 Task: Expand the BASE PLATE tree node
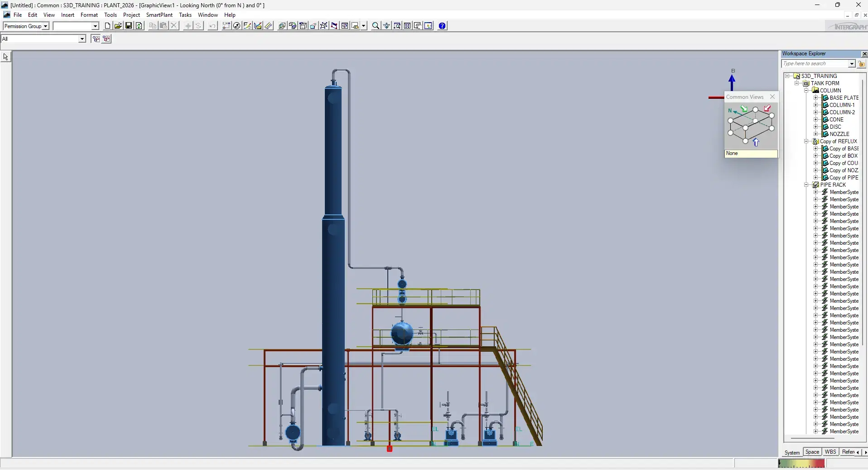click(x=816, y=98)
